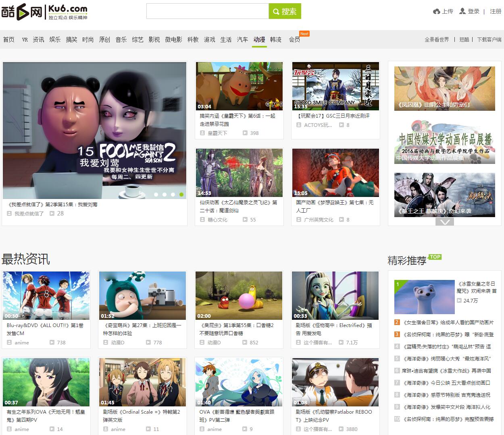Viewport: 504px width, 435px height.
Task: Select the fourth green carousel dot
Action: click(x=181, y=195)
